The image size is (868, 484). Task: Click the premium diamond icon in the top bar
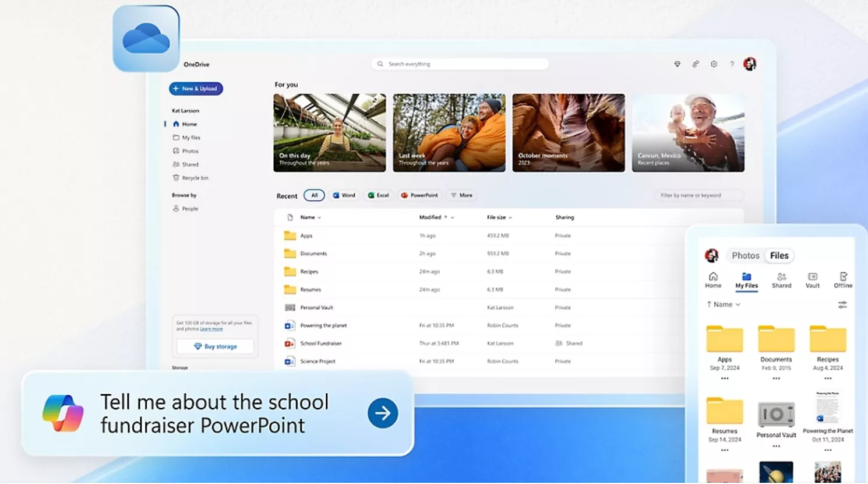(677, 64)
